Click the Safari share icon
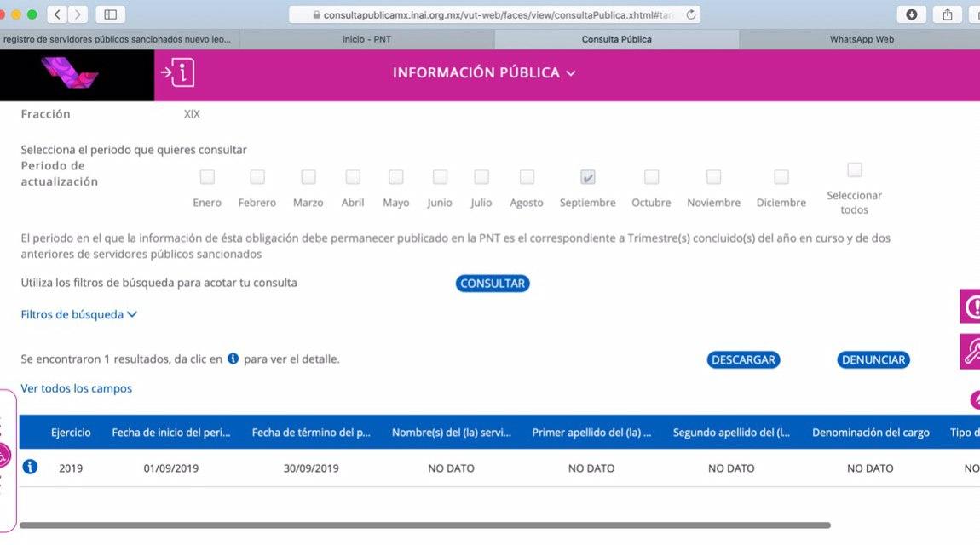Viewport: 980px width, 545px height. point(947,14)
